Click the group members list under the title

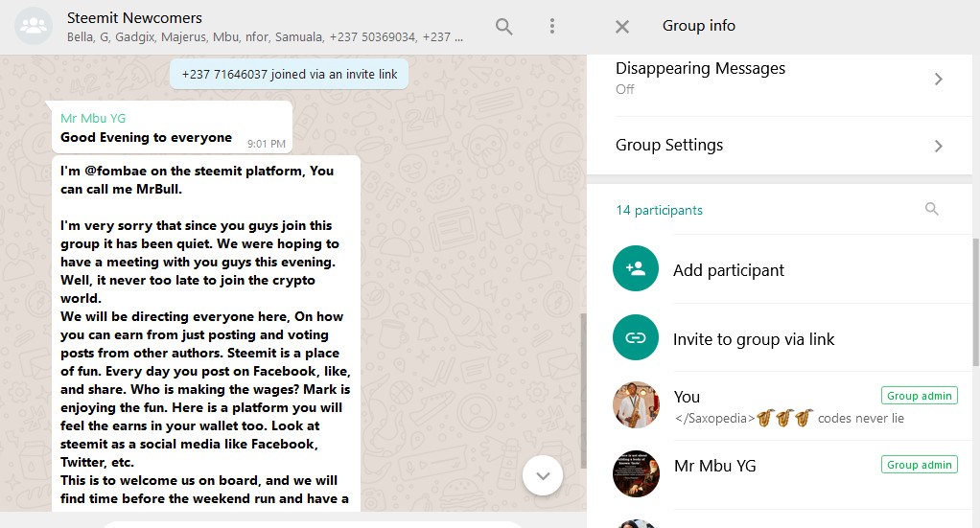pos(265,37)
